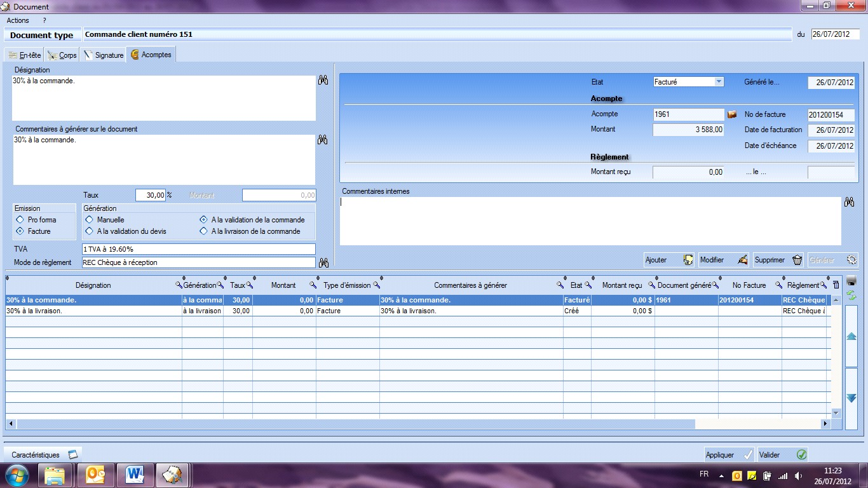This screenshot has width=868, height=488.
Task: Click the binoculars icon in Commentaires internes
Action: 850,201
